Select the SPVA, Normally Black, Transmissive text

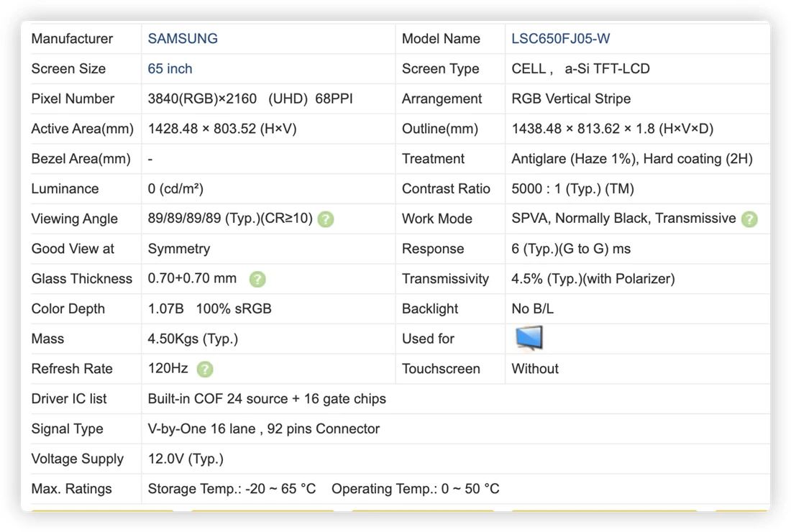(x=623, y=219)
